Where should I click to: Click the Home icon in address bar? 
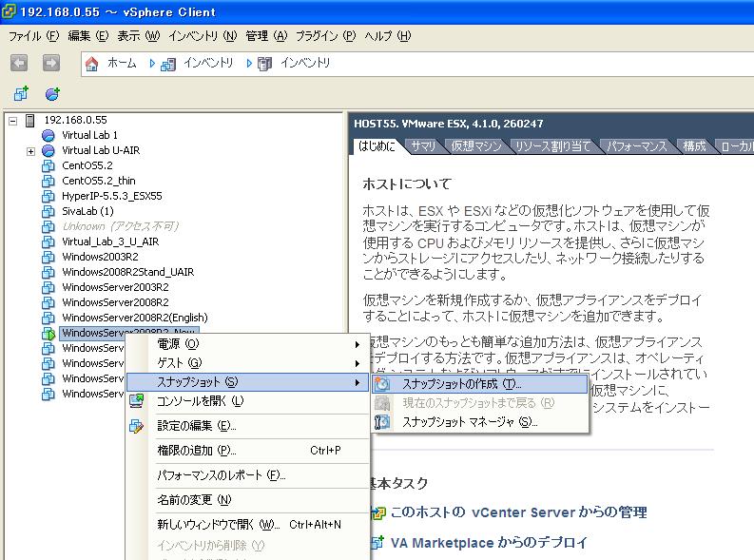click(x=91, y=64)
